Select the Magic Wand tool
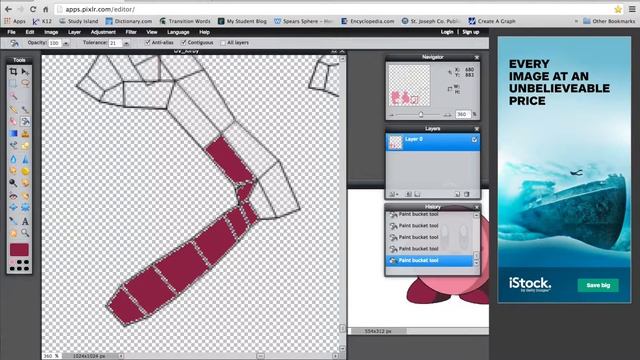The width and height of the screenshot is (640, 360). [x=13, y=96]
